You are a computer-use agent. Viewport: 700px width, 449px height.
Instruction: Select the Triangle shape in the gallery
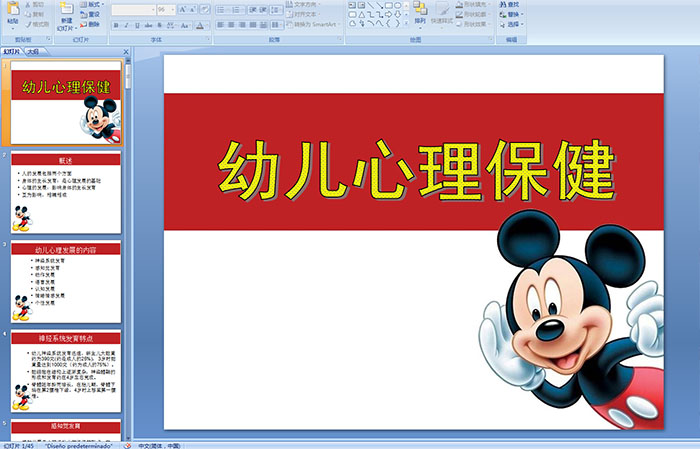[361, 14]
